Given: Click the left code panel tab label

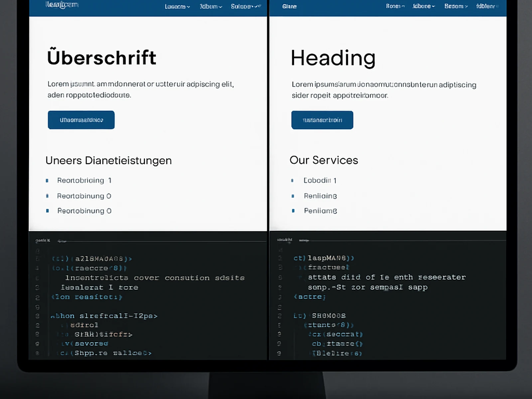Looking at the screenshot, I should coord(43,240).
